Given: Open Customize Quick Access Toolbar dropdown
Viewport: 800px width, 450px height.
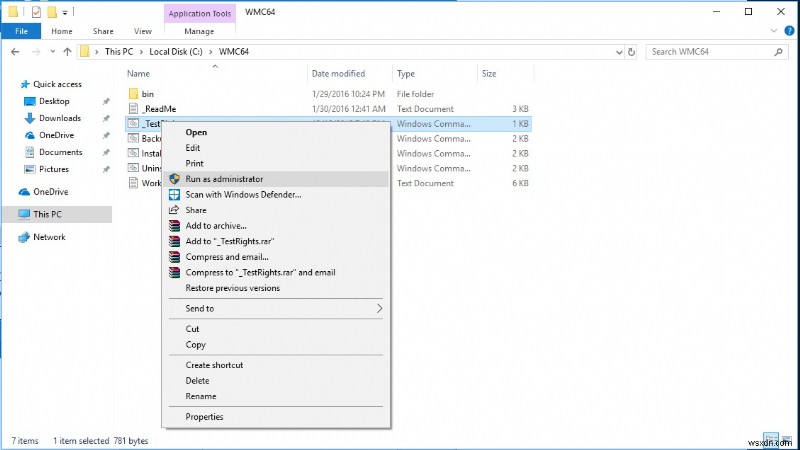Looking at the screenshot, I should pyautogui.click(x=65, y=12).
